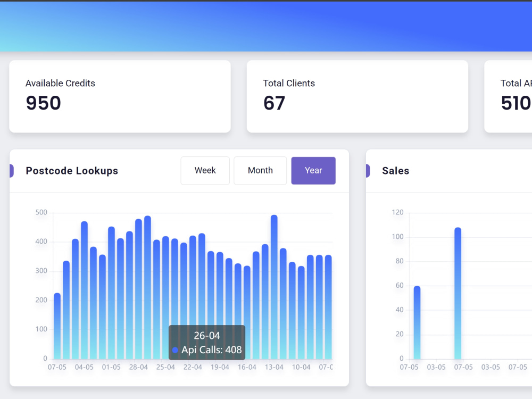
Task: Switch Postcode Lookups to Month view
Action: 260,170
